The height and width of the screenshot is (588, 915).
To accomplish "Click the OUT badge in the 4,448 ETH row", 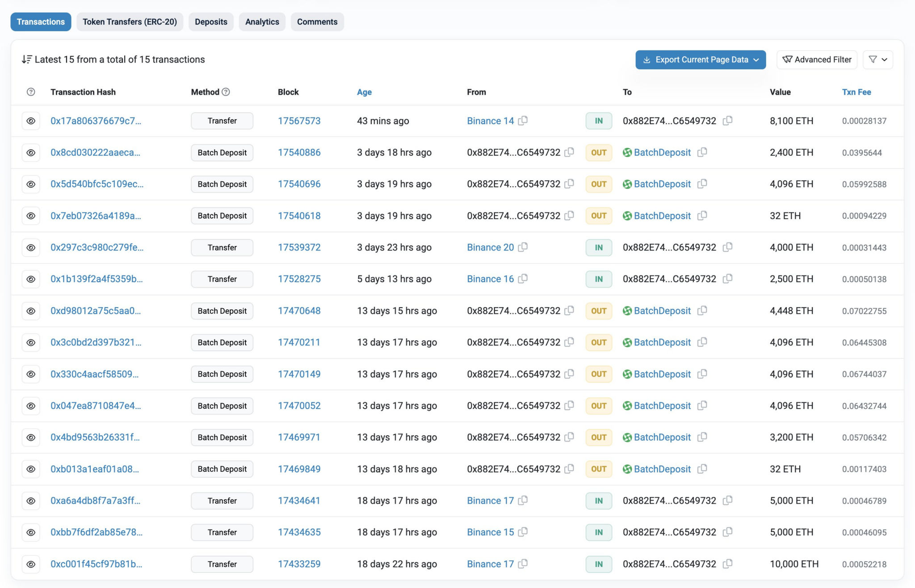I will coord(599,311).
